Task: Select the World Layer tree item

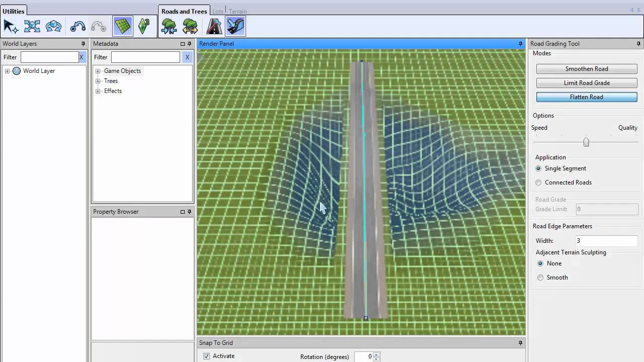Action: (39, 71)
